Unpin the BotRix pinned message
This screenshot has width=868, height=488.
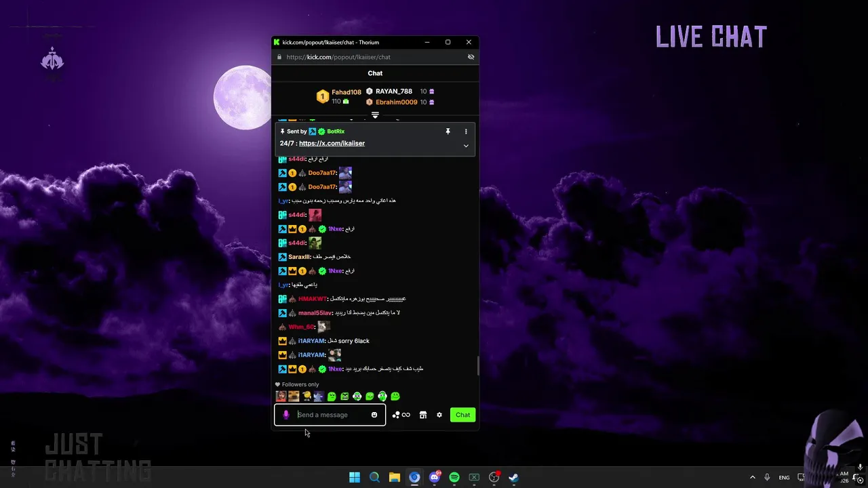pyautogui.click(x=448, y=131)
